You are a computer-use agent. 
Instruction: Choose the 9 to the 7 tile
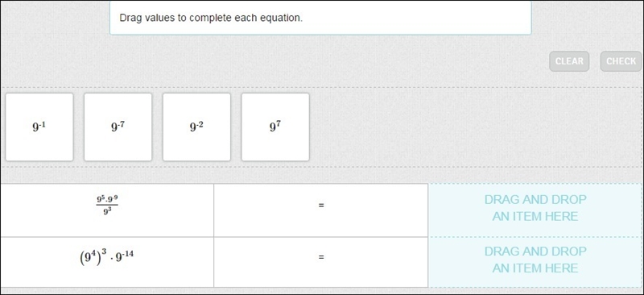(275, 127)
